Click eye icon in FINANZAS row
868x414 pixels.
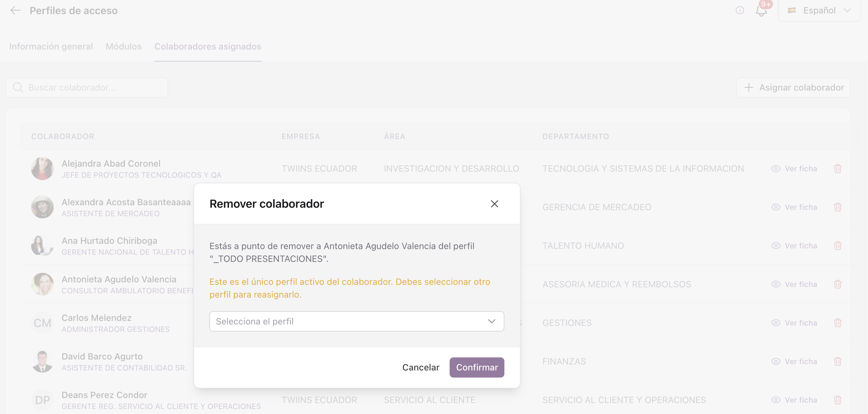click(776, 361)
